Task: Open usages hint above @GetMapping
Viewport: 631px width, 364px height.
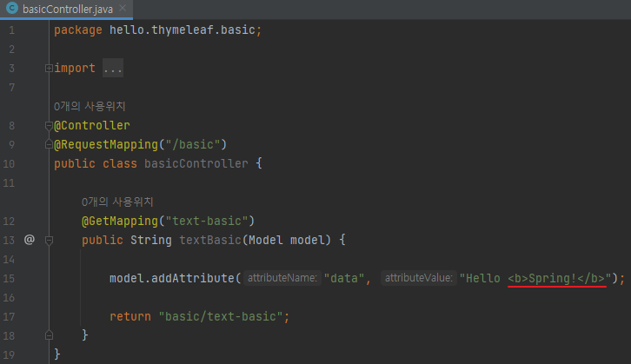Action: (117, 202)
